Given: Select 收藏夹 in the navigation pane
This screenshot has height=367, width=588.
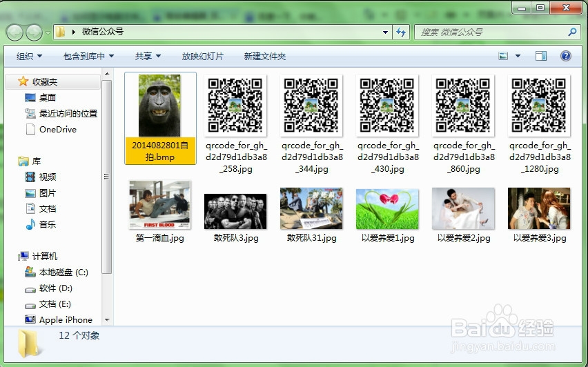Looking at the screenshot, I should pyautogui.click(x=54, y=81).
